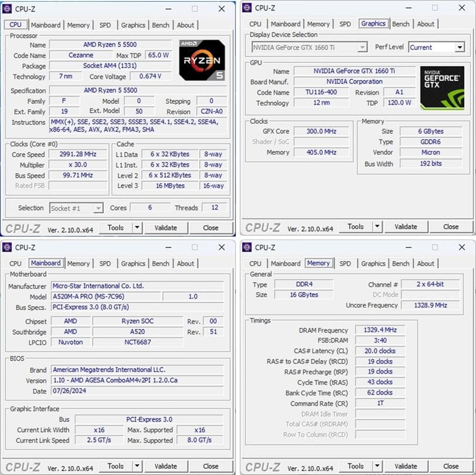
Task: Click the Validate button in the Memory window
Action: pos(406,466)
